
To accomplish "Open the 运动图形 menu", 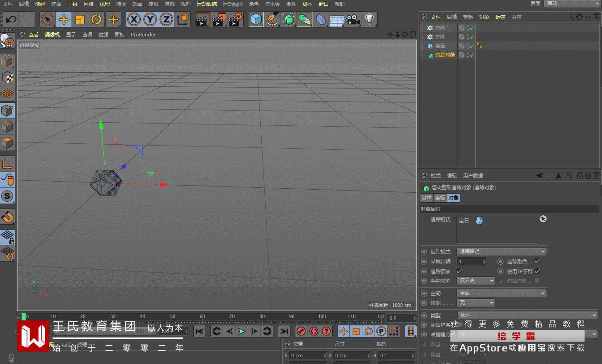I will click(x=232, y=4).
